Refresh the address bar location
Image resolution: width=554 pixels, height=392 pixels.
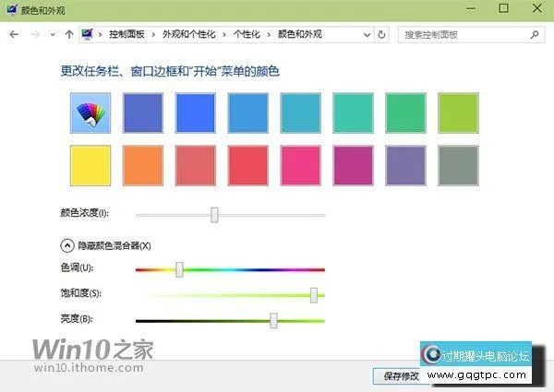pyautogui.click(x=383, y=34)
